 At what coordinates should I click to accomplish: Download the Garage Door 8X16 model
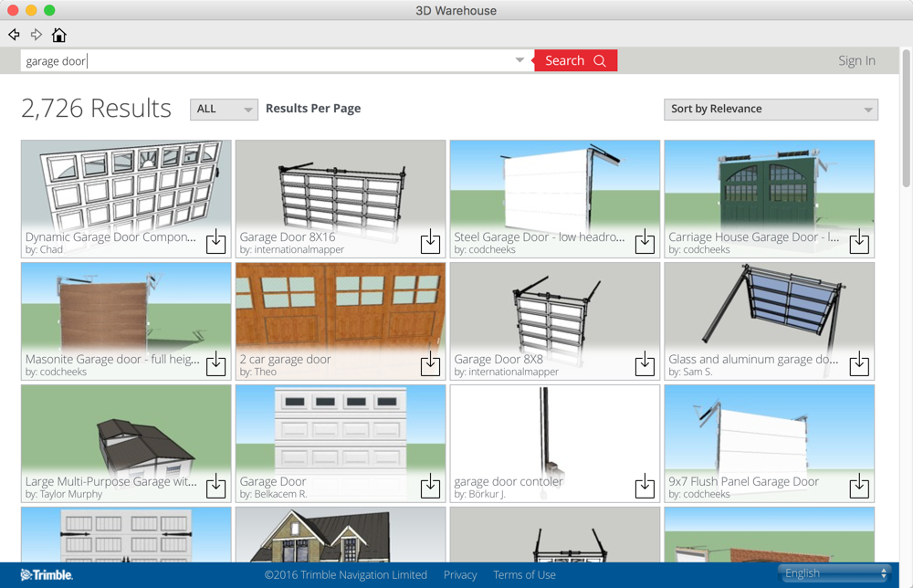430,241
